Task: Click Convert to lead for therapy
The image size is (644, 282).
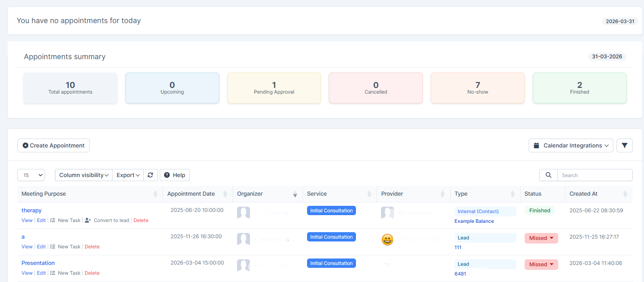Action: (x=111, y=220)
